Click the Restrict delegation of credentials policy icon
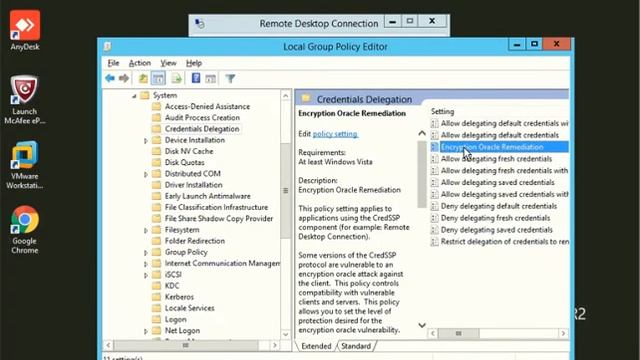This screenshot has height=360, width=640. tap(435, 242)
